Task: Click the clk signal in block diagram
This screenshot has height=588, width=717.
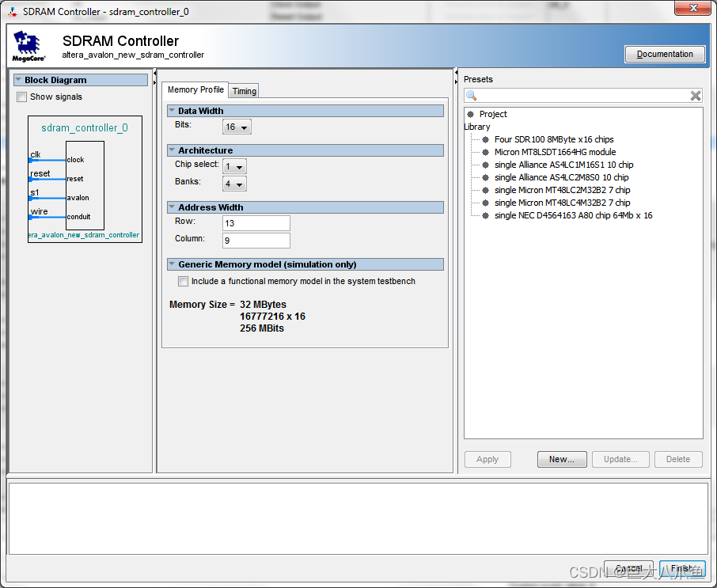Action: click(x=35, y=154)
